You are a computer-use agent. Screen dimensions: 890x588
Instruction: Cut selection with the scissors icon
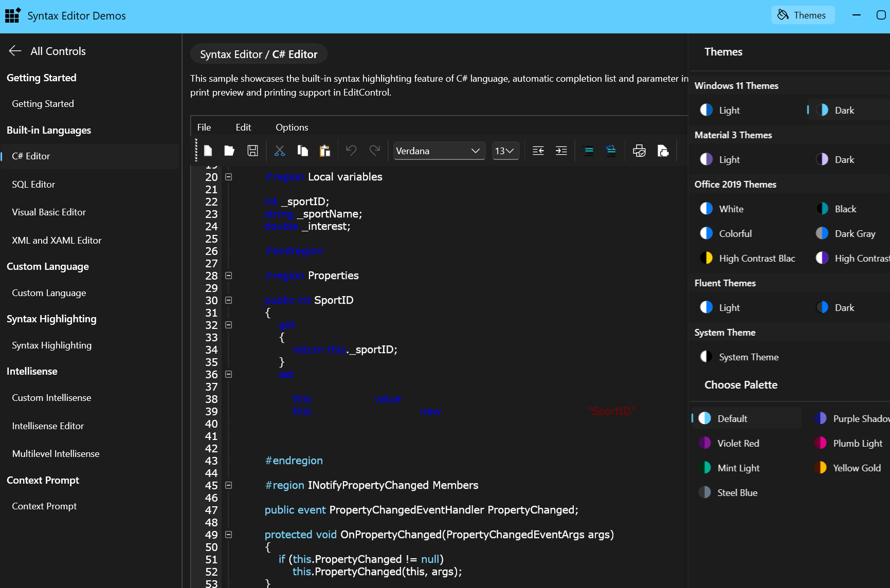coord(280,151)
